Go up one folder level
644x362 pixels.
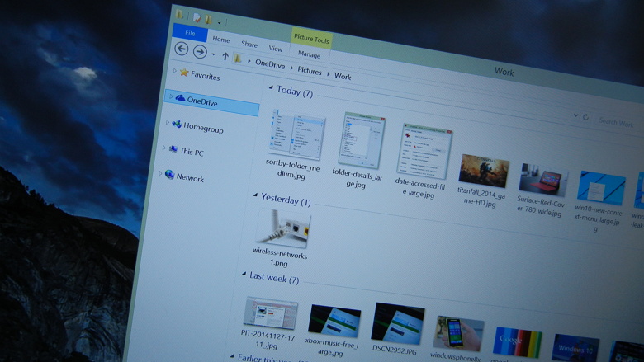[225, 56]
